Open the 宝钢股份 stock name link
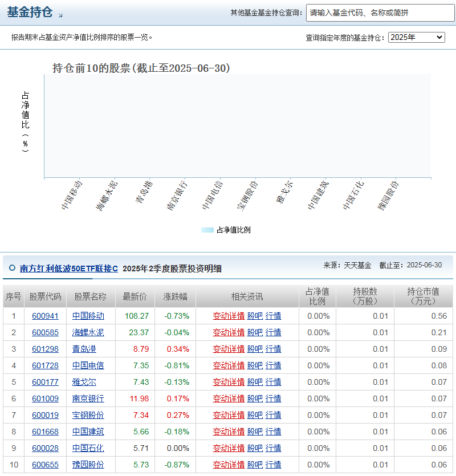The width and height of the screenshot is (456, 476). point(88,415)
